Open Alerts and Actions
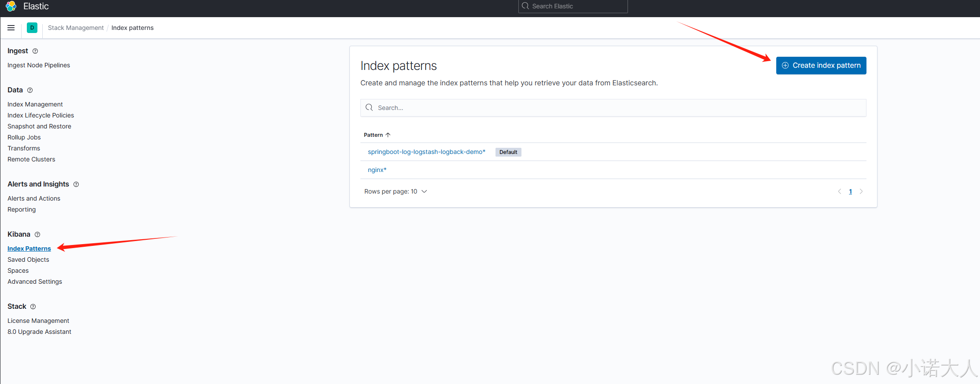The image size is (980, 384). [x=34, y=198]
